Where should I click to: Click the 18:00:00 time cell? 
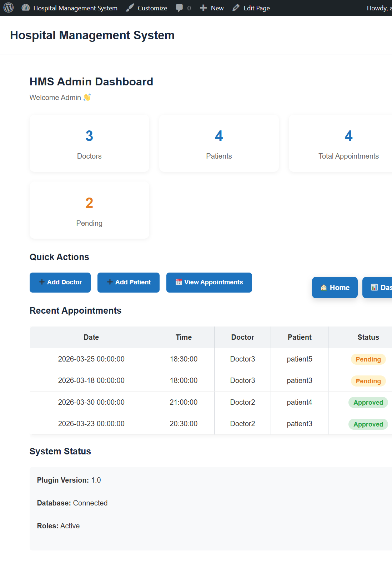184,380
